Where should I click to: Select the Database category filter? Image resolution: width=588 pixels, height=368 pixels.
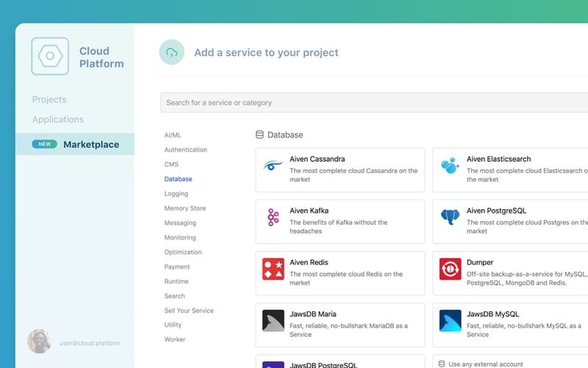pos(178,179)
